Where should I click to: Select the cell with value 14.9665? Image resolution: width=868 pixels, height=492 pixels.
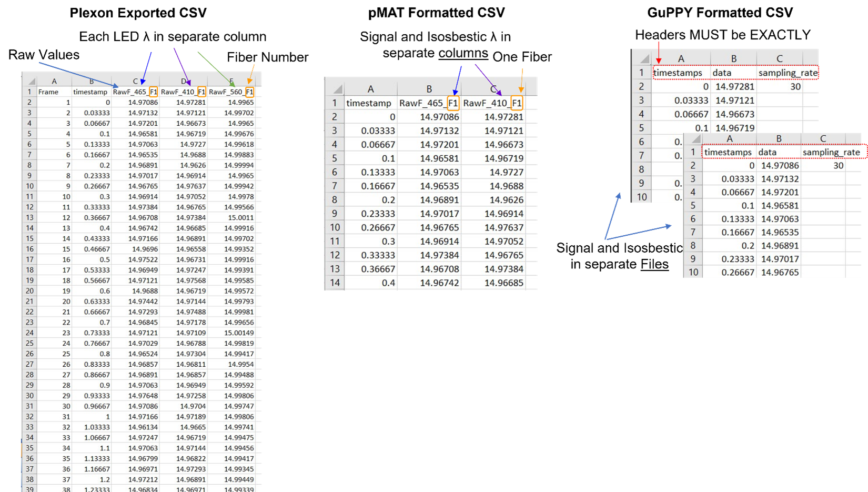pos(183,427)
